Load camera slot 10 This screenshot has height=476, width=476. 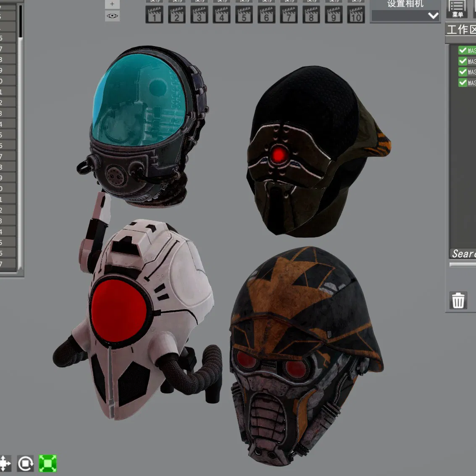click(356, 15)
